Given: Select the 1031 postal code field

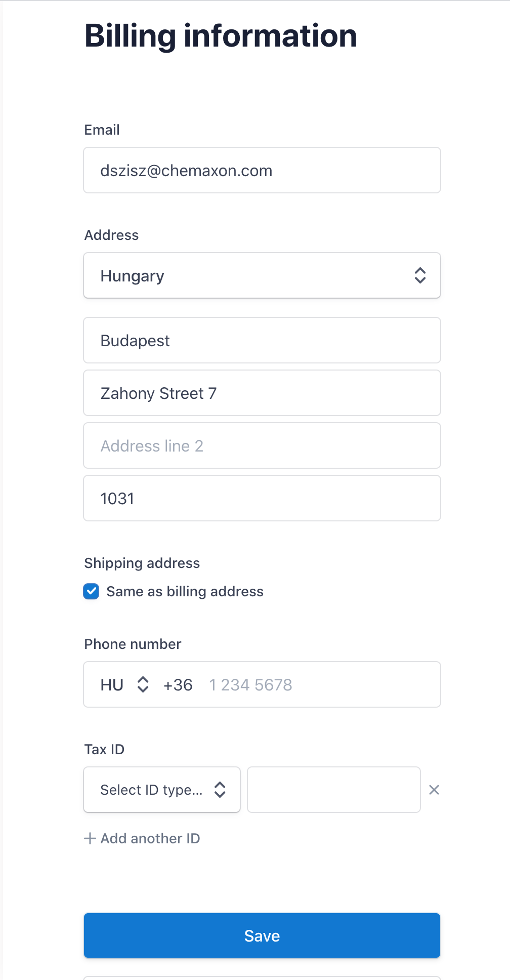Looking at the screenshot, I should point(262,498).
